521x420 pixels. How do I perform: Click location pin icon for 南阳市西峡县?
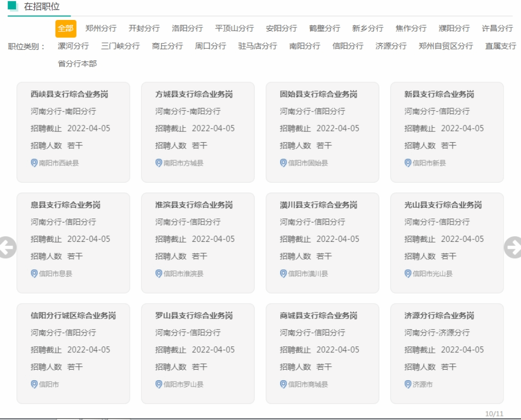34,163
